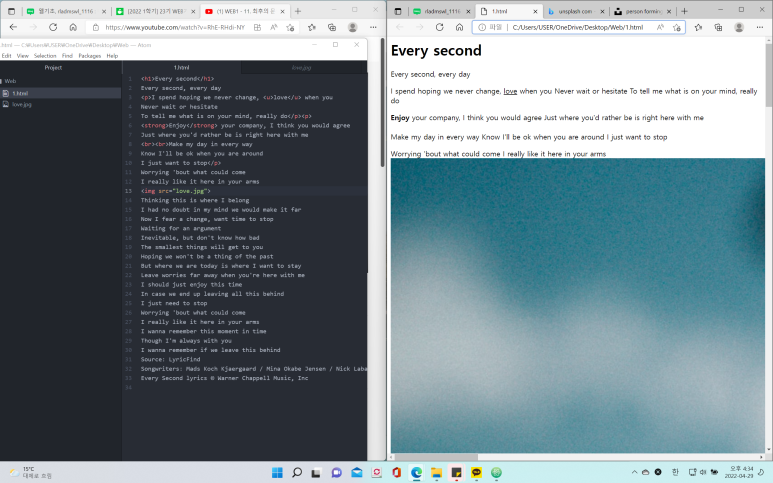Open Settings and more in right browser

click(760, 28)
